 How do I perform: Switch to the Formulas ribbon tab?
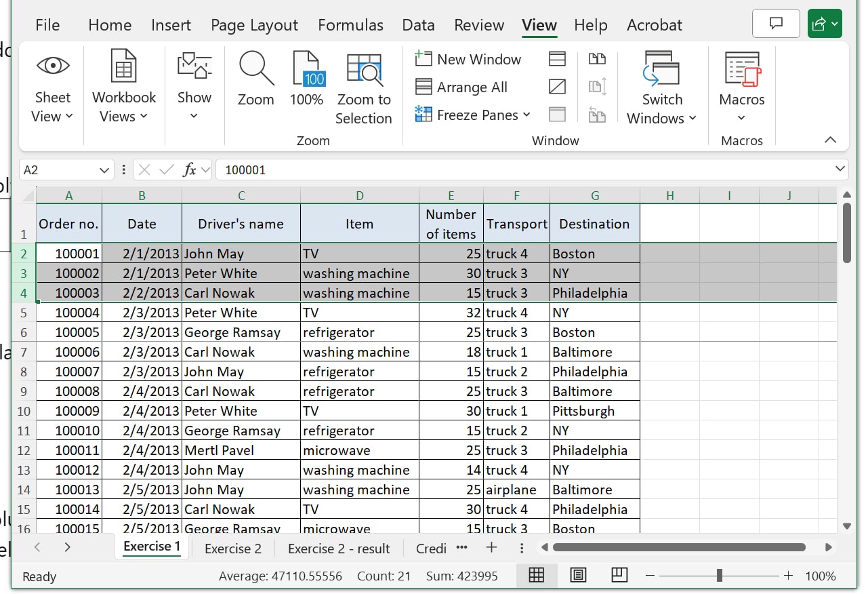(350, 25)
